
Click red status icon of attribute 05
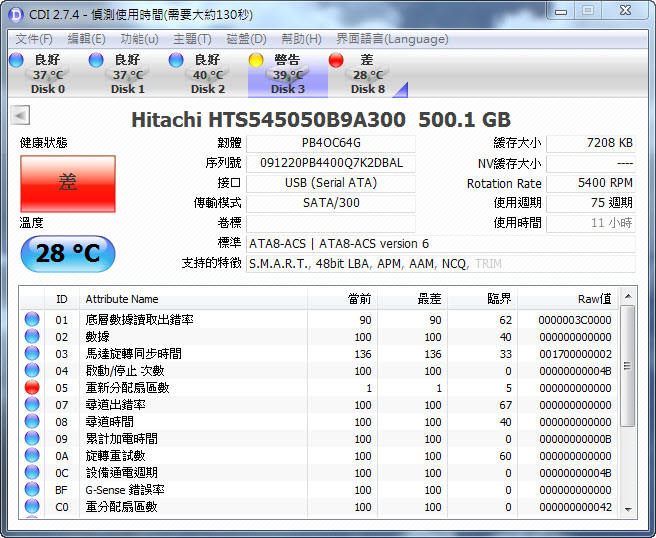32,388
